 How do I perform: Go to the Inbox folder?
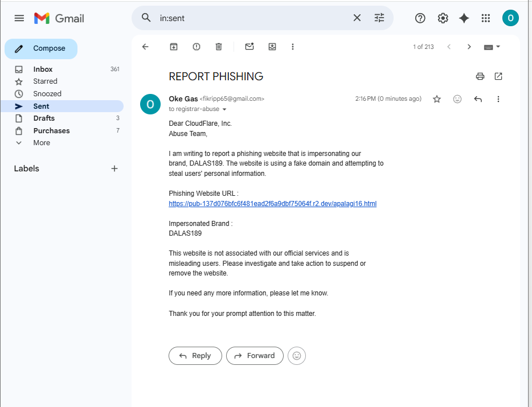pos(43,69)
